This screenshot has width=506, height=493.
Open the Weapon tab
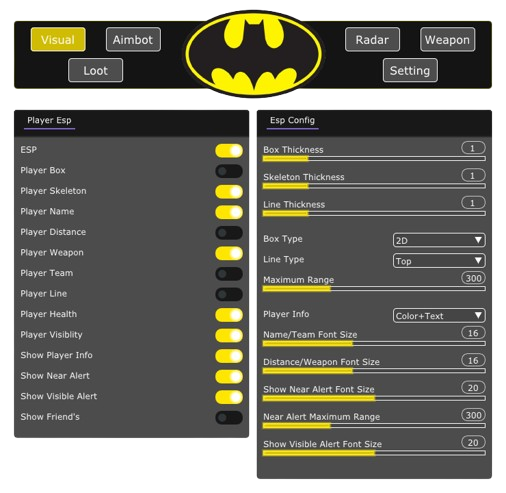point(447,40)
